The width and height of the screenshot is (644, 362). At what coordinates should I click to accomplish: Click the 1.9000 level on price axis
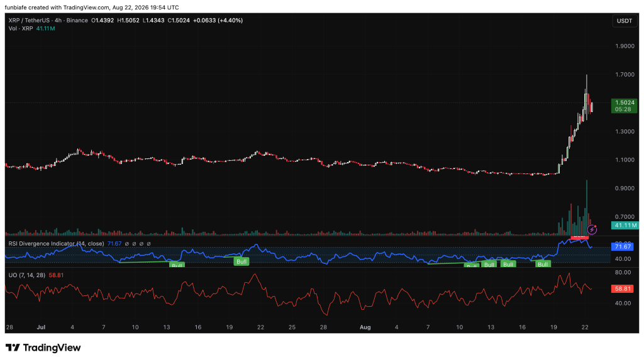[625, 46]
